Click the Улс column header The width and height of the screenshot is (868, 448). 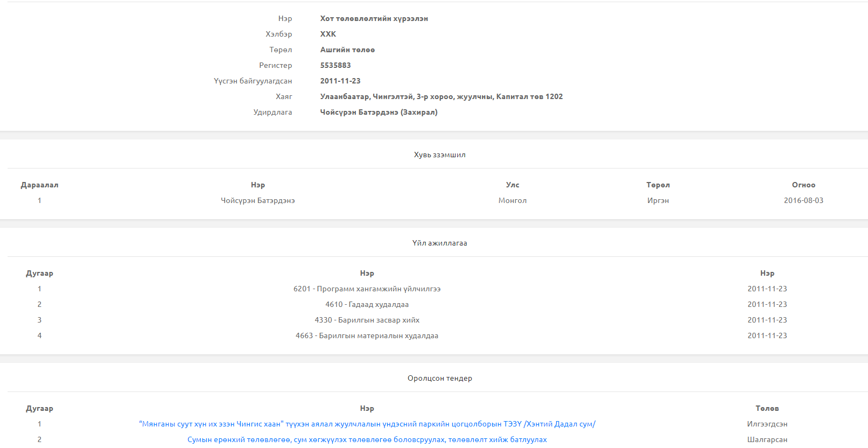tap(512, 185)
